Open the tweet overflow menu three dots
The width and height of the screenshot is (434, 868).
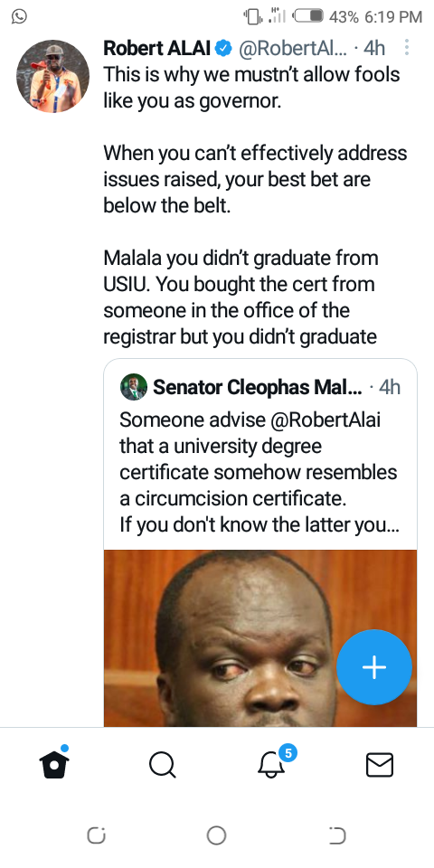pyautogui.click(x=407, y=48)
